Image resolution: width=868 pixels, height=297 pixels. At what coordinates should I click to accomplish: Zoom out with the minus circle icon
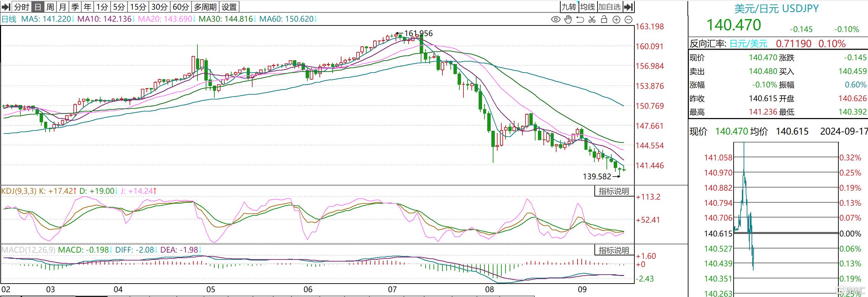629,20
